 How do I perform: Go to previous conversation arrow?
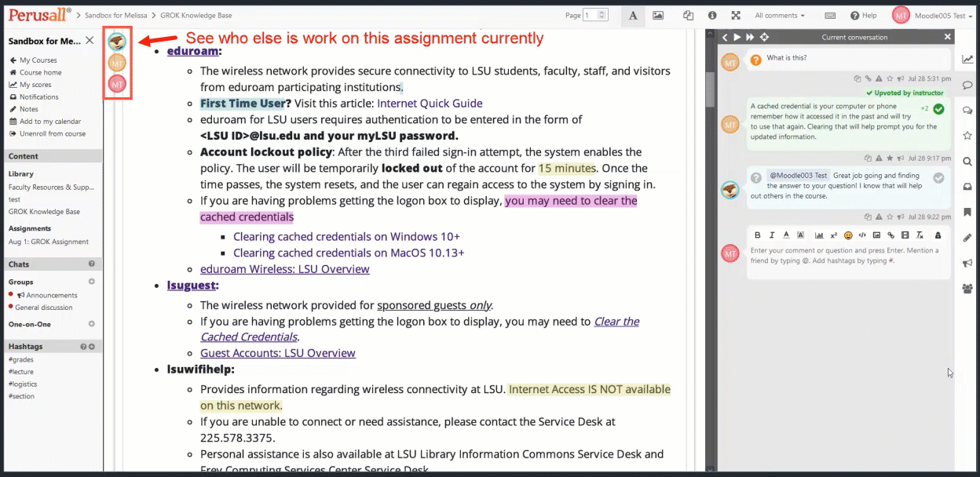(x=726, y=37)
